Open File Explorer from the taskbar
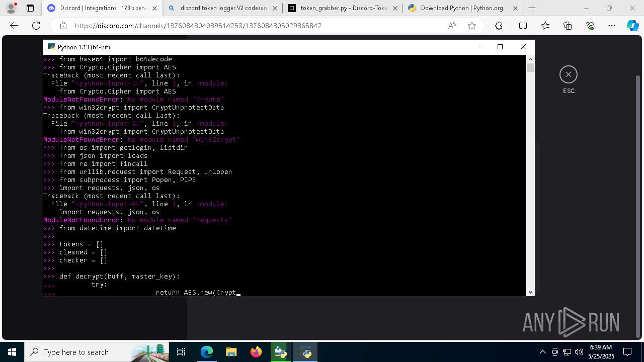The height and width of the screenshot is (362, 644). (x=231, y=352)
